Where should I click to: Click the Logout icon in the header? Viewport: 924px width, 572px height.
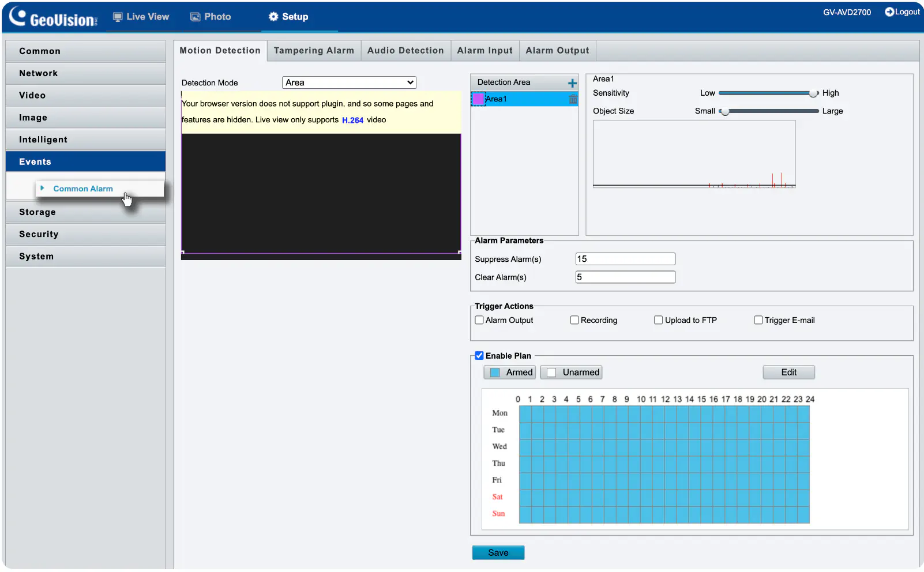tap(889, 12)
